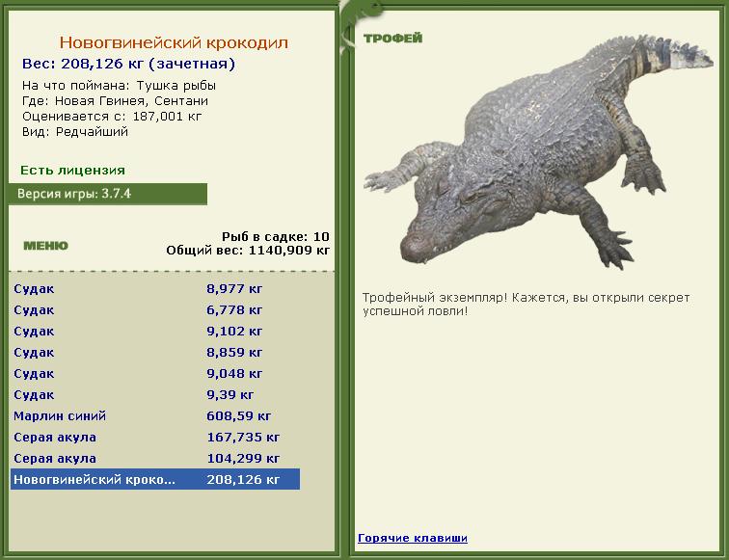Open the МЕНЮ button

pyautogui.click(x=45, y=246)
